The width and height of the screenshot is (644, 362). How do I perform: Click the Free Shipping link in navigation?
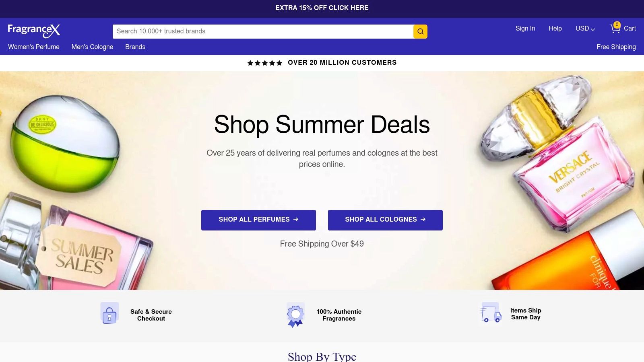click(616, 47)
